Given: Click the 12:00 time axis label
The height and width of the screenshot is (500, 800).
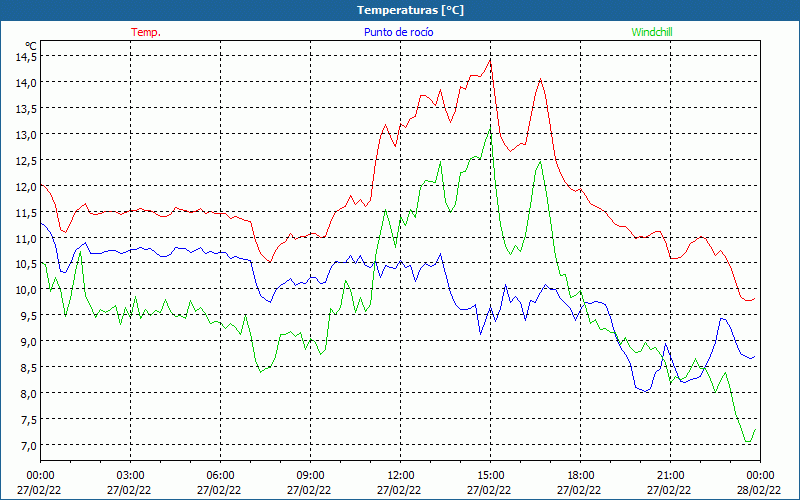Looking at the screenshot, I should (401, 475).
